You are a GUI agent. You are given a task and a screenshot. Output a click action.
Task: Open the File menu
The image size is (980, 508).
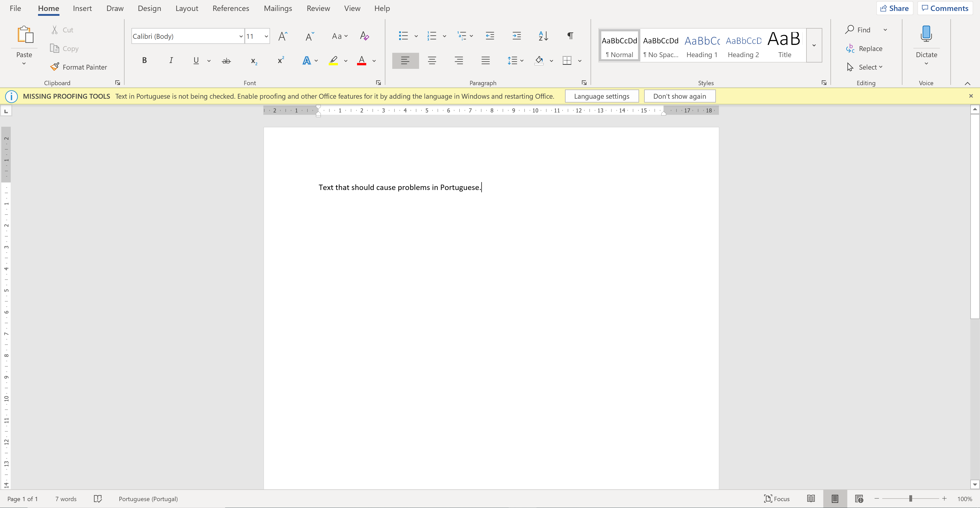[15, 8]
